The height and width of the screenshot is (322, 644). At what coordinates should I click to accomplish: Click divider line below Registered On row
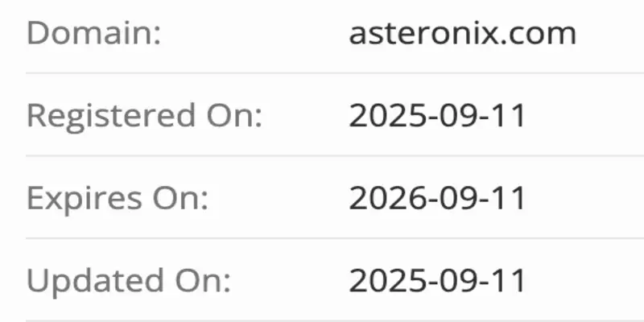click(322, 155)
